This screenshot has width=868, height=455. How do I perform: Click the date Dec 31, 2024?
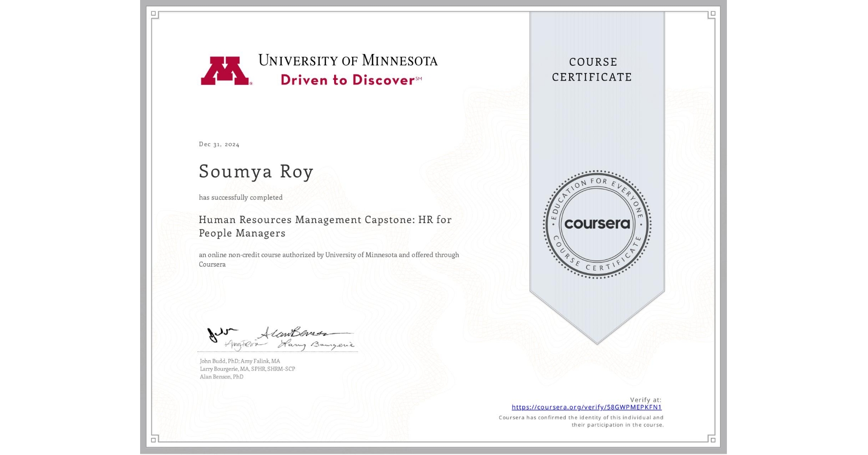219,144
